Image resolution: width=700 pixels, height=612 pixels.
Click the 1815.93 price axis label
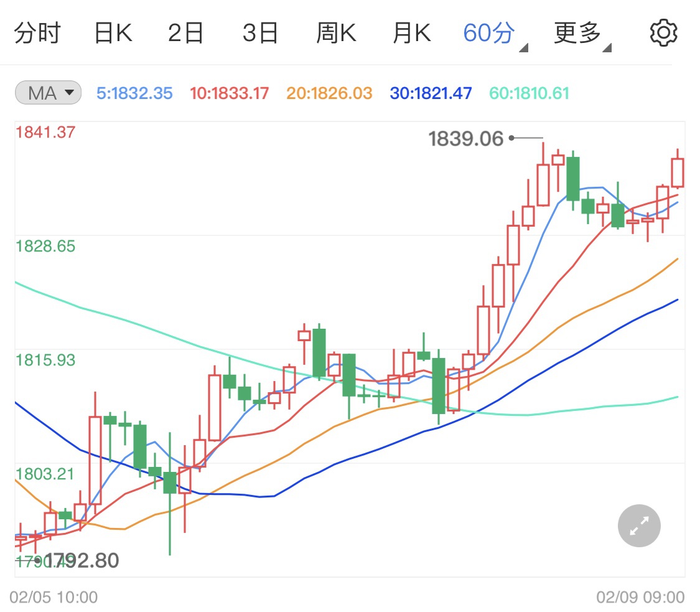(x=45, y=360)
